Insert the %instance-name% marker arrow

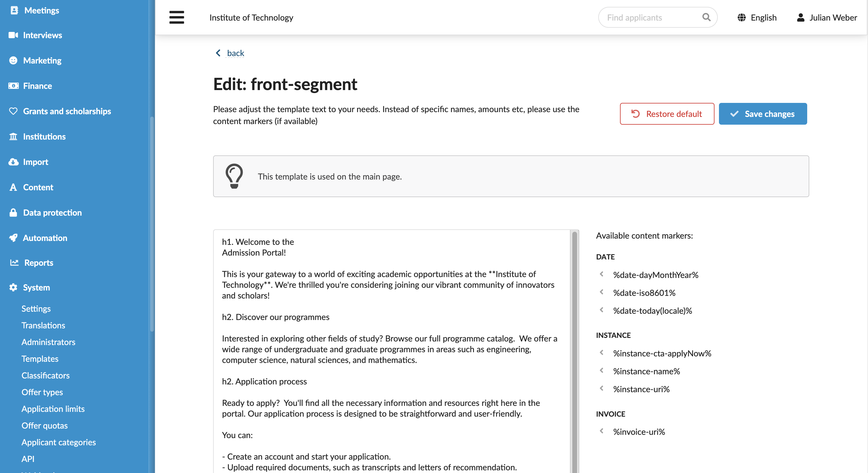point(602,370)
